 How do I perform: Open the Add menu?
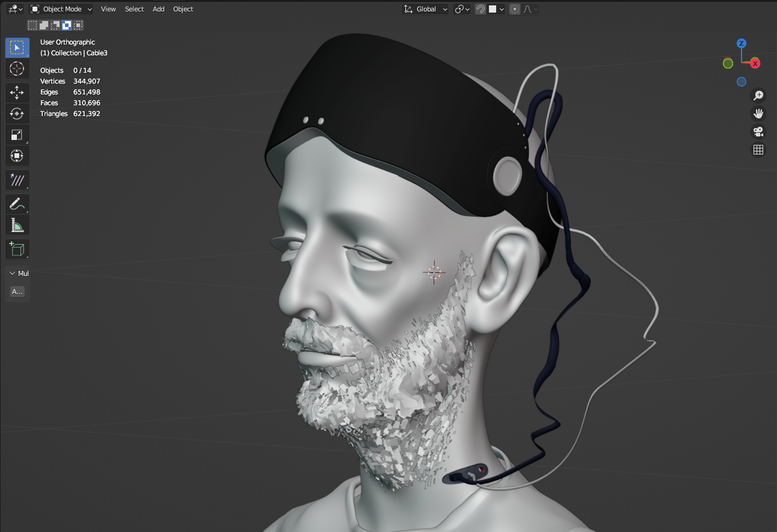[x=159, y=9]
